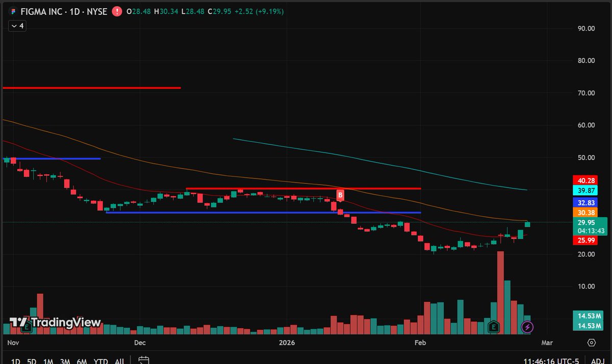
Task: Toggle the ADJ adjusted data button
Action: click(598, 361)
